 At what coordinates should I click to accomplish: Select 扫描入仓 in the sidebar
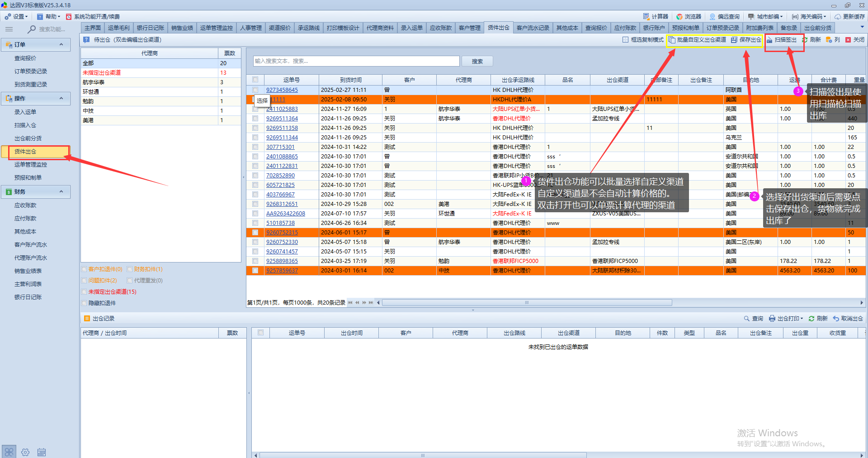(25, 125)
